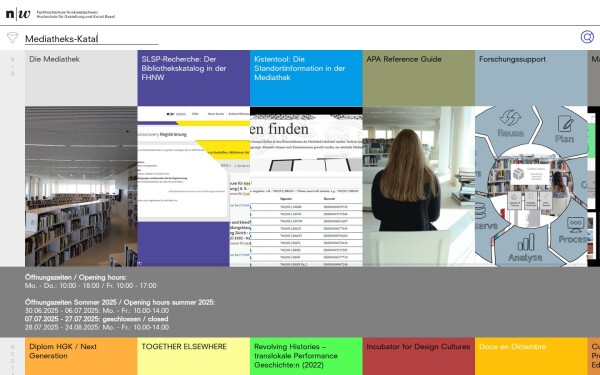This screenshot has width=600, height=375.
Task: Click the Plan icon in diagram
Action: 565,124
